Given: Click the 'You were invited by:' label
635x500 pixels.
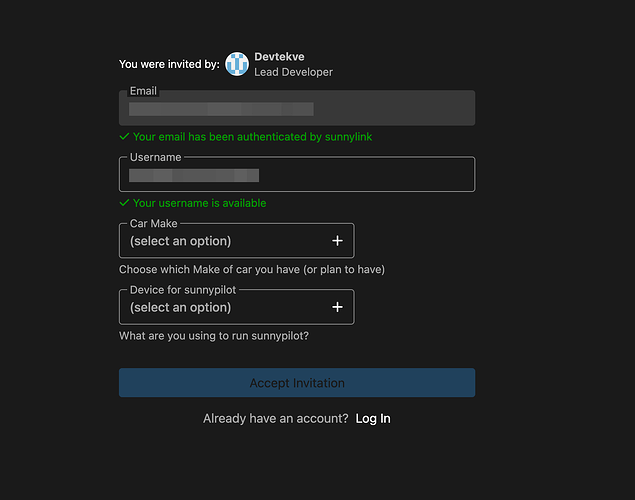Looking at the screenshot, I should click(x=169, y=64).
